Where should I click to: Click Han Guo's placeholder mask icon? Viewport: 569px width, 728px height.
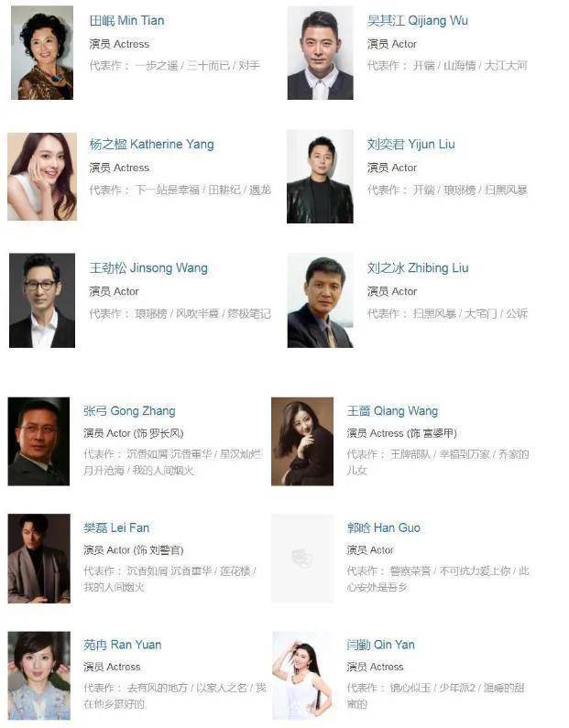(x=302, y=558)
